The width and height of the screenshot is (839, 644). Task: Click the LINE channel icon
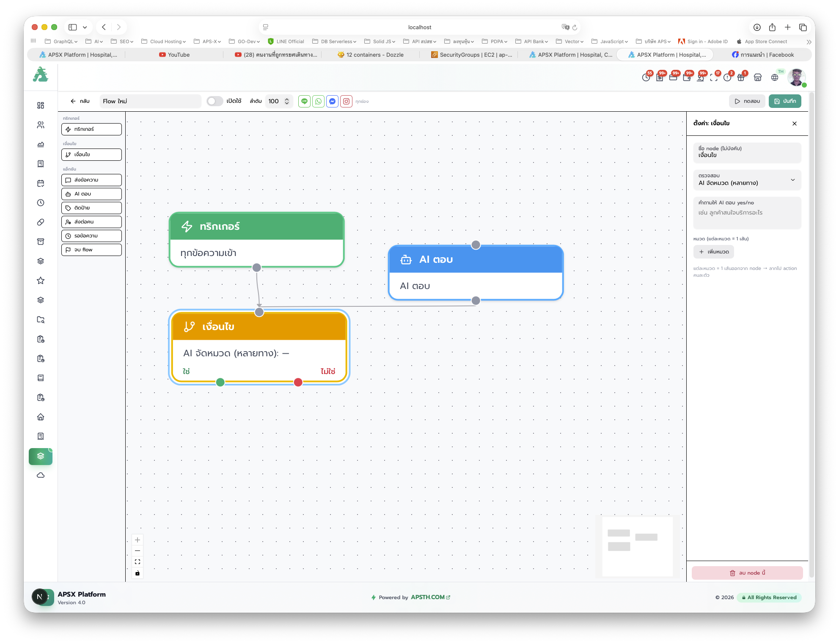(x=304, y=102)
